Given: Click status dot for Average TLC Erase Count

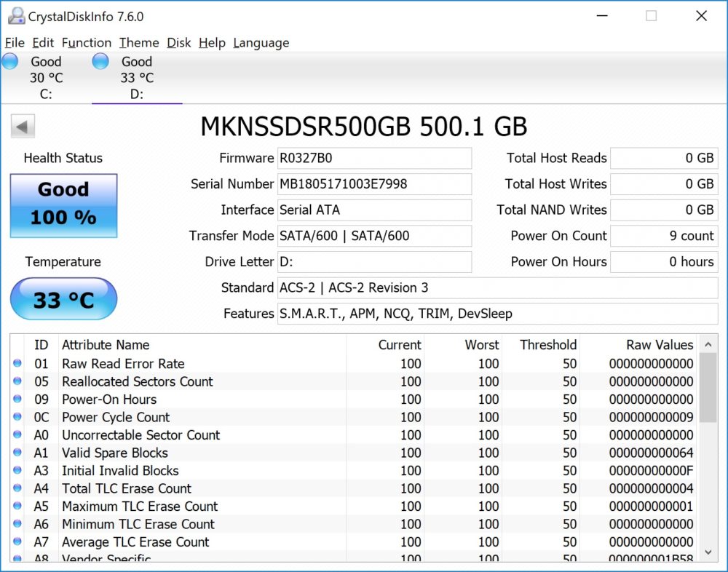Looking at the screenshot, I should point(17,541).
